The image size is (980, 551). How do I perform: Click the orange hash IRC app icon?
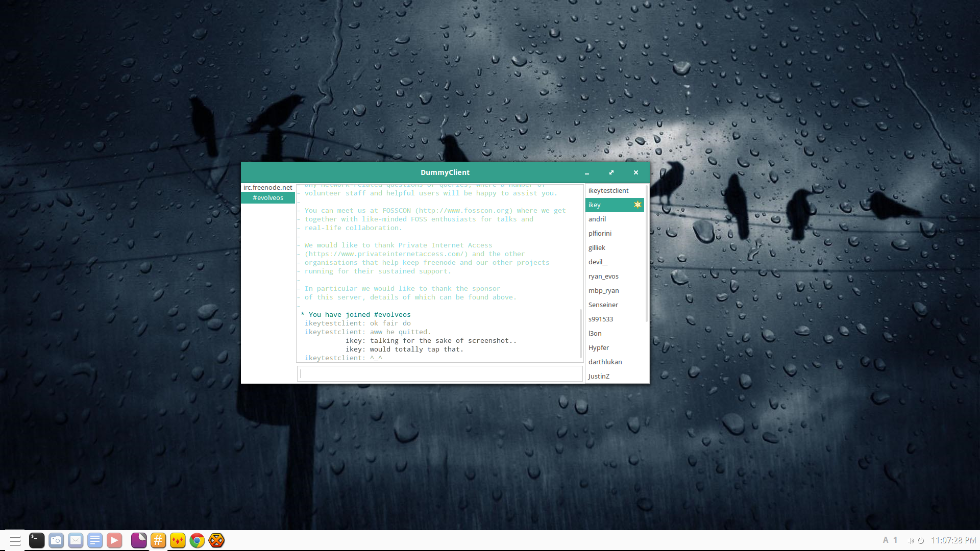(158, 540)
